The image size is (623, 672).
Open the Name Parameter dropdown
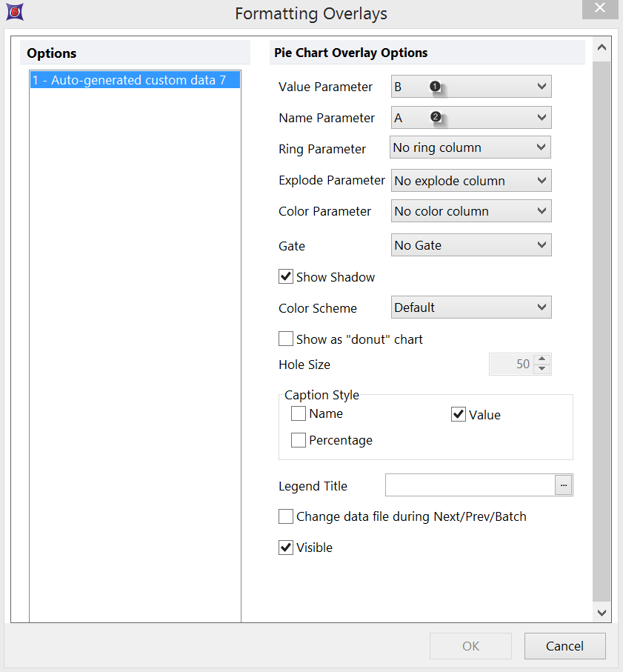[x=471, y=118]
